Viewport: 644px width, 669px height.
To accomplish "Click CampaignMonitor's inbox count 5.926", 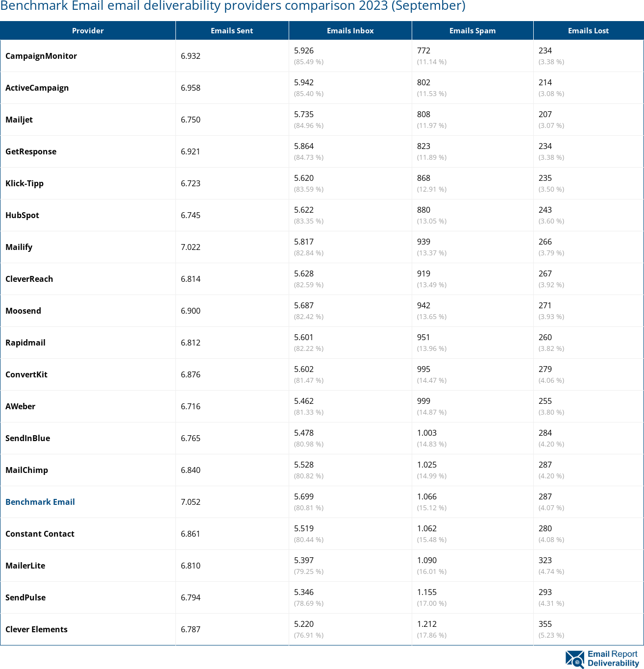I will coord(304,50).
